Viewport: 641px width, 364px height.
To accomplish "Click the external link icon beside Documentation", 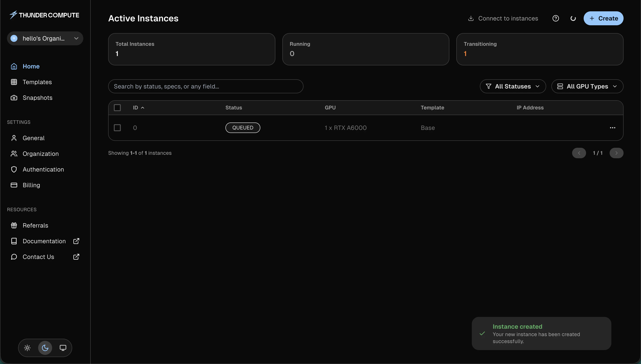I will click(76, 241).
